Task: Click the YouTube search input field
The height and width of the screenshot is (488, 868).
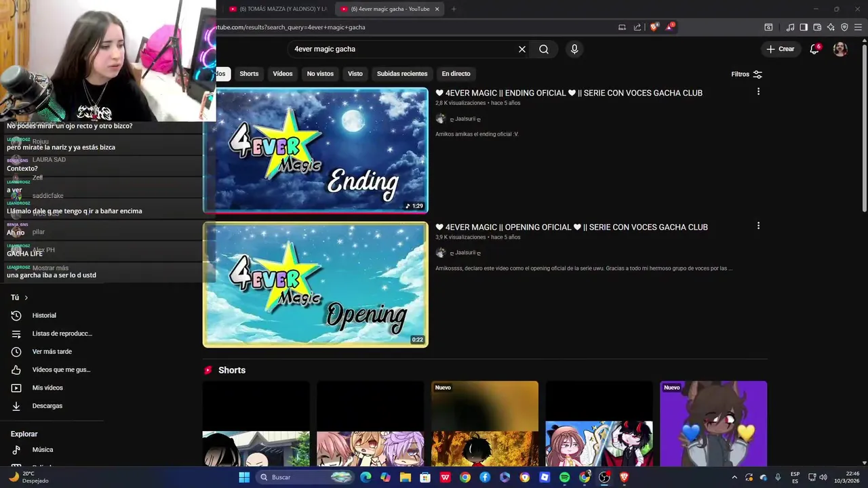Action: (x=403, y=49)
